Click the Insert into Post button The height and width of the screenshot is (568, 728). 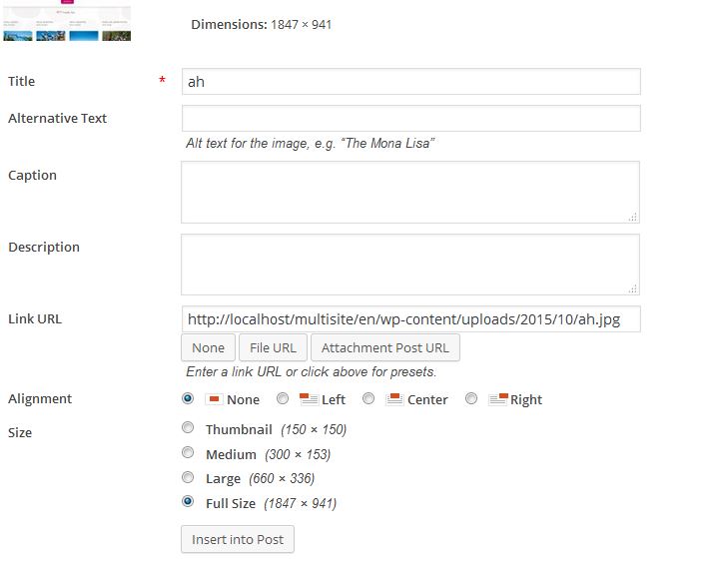click(x=238, y=539)
